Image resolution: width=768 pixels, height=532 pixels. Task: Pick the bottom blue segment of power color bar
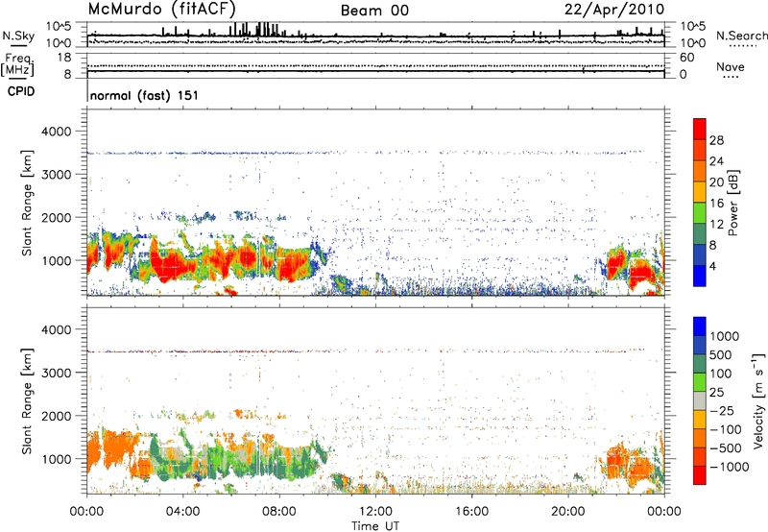[x=700, y=276]
